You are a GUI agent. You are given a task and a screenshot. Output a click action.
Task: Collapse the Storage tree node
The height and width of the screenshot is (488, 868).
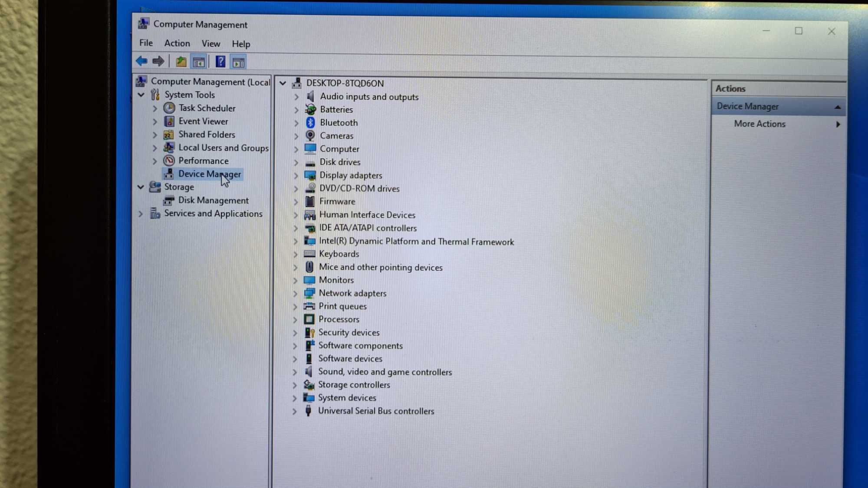(141, 187)
